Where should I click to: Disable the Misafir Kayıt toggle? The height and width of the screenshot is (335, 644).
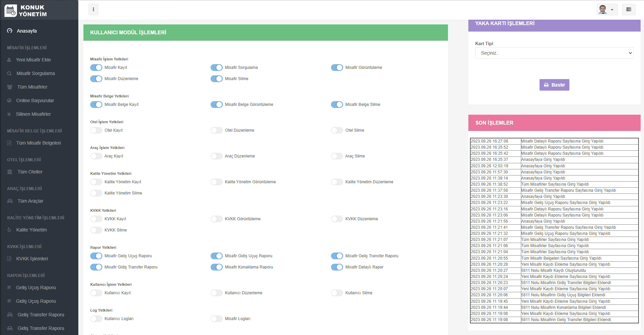coord(96,68)
